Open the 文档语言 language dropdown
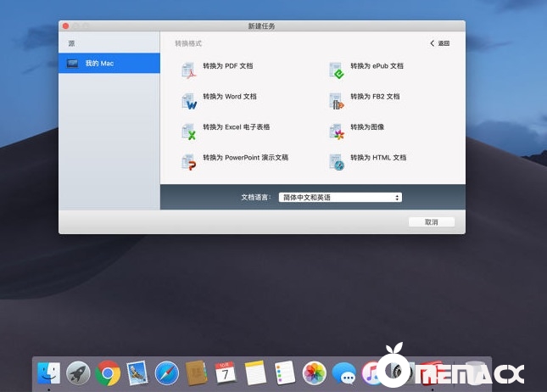The image size is (547, 392). tap(340, 197)
